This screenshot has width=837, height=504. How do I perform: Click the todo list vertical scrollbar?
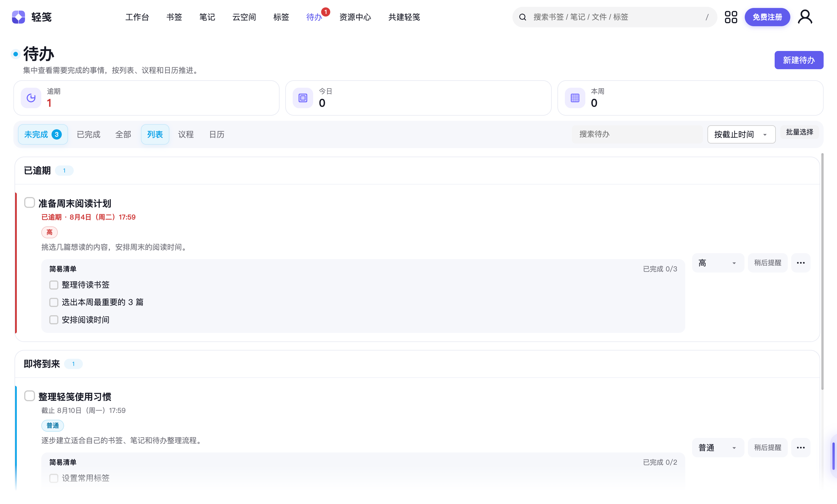[822, 272]
